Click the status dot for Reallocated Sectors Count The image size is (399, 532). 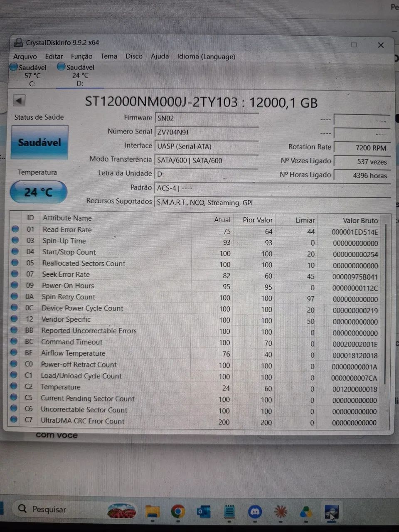[15, 262]
